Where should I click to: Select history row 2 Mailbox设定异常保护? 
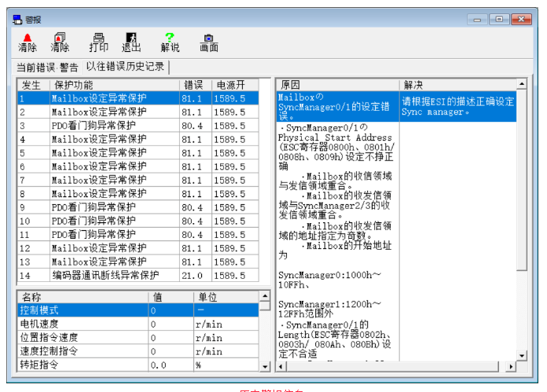(x=138, y=112)
